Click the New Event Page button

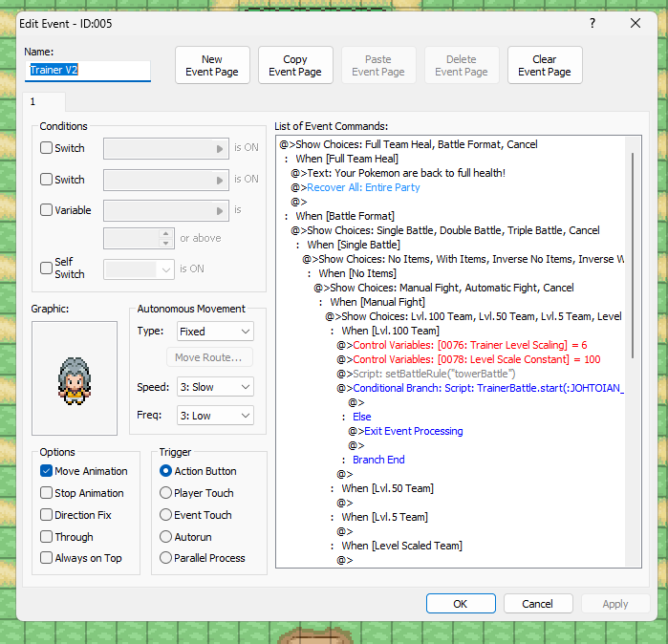[212, 65]
